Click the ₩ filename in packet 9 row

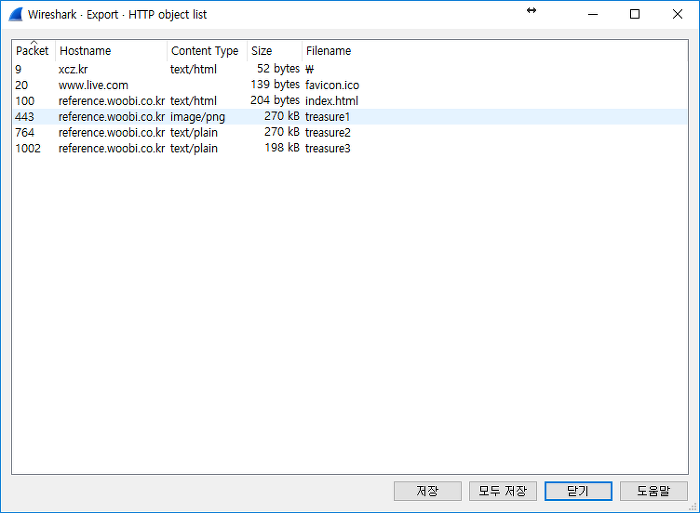coord(310,69)
